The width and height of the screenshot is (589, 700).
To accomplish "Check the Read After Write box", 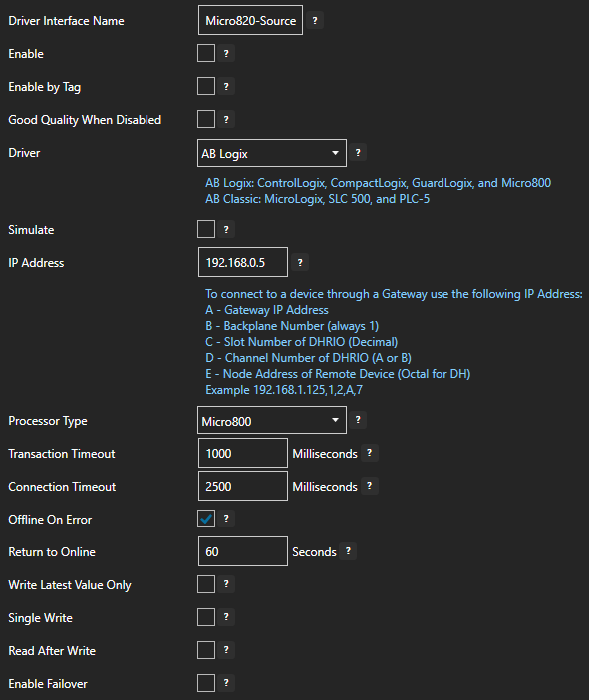I will tap(206, 650).
